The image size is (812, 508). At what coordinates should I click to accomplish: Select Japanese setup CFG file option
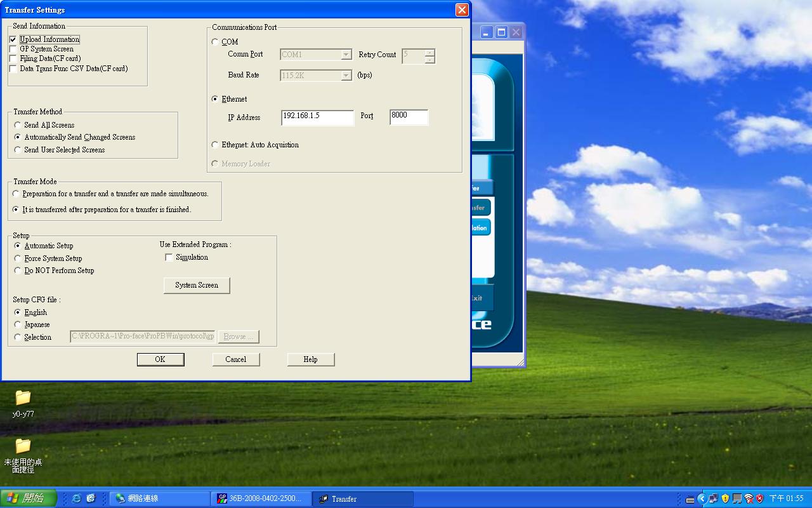click(18, 324)
